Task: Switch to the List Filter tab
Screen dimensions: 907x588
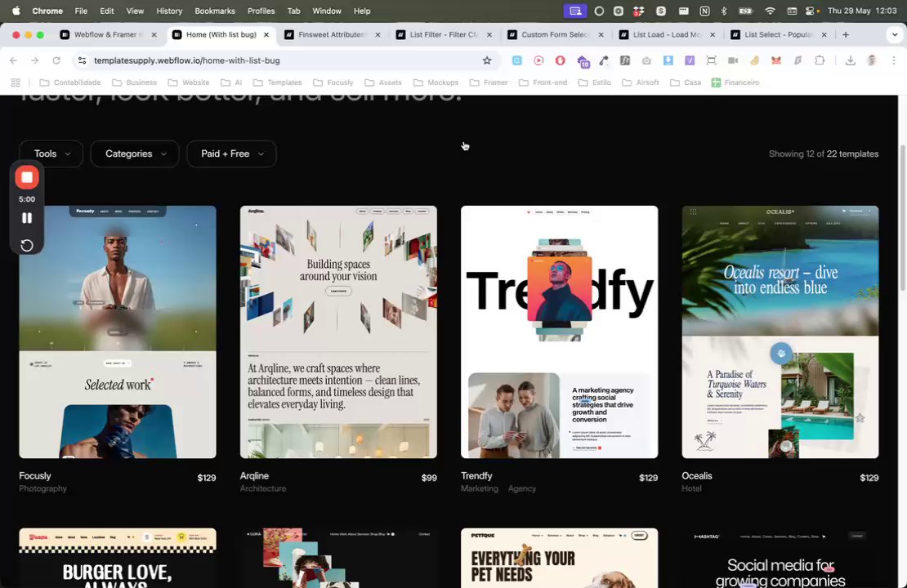Action: point(444,34)
